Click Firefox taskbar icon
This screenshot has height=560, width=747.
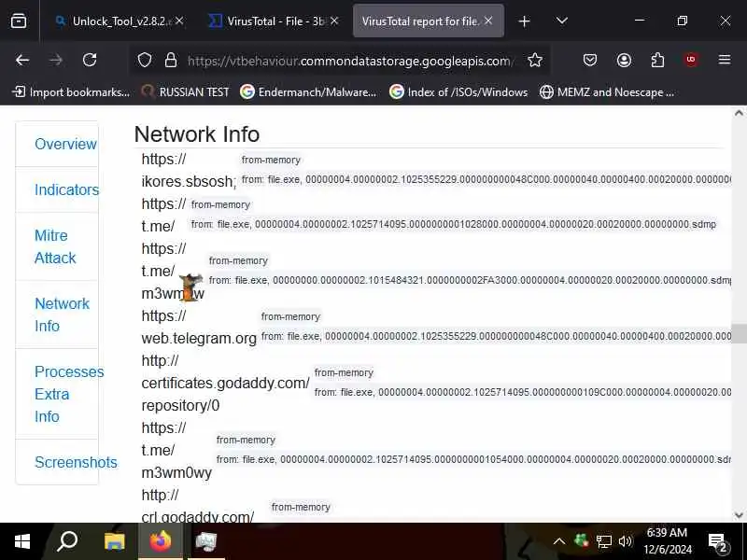160,541
